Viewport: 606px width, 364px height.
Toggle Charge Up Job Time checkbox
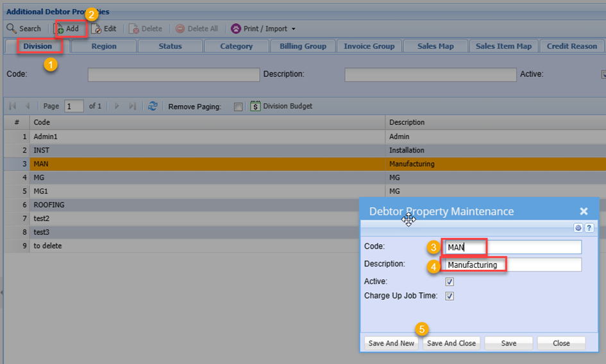(x=450, y=296)
